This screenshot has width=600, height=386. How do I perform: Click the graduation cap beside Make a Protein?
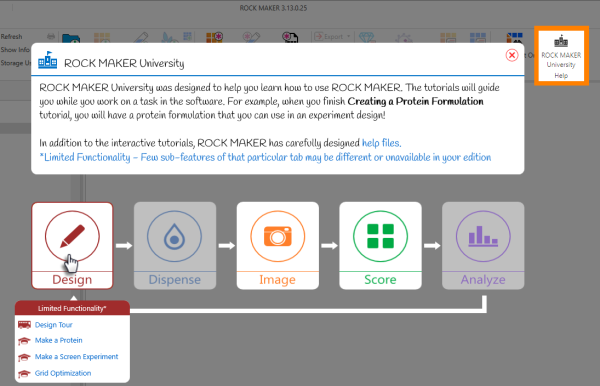pos(24,341)
